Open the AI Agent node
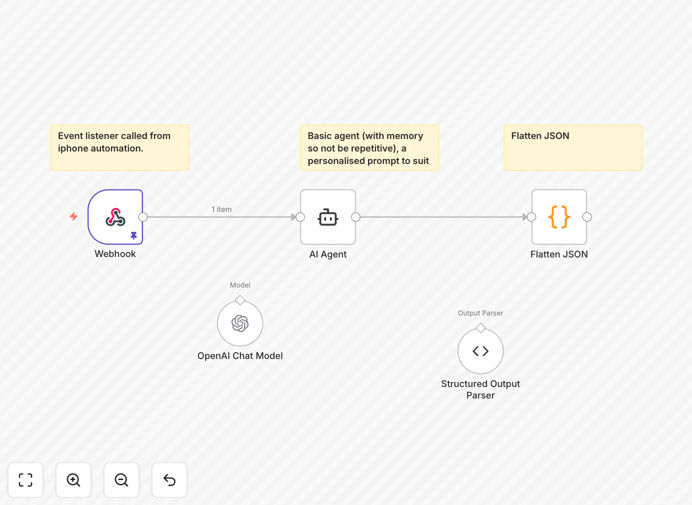The image size is (692, 505). pos(328,217)
